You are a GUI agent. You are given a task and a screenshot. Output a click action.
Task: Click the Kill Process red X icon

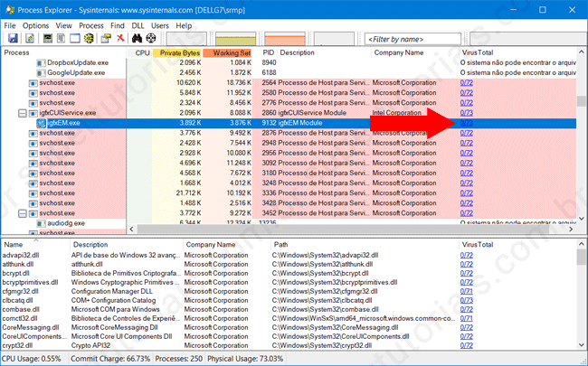(x=120, y=39)
